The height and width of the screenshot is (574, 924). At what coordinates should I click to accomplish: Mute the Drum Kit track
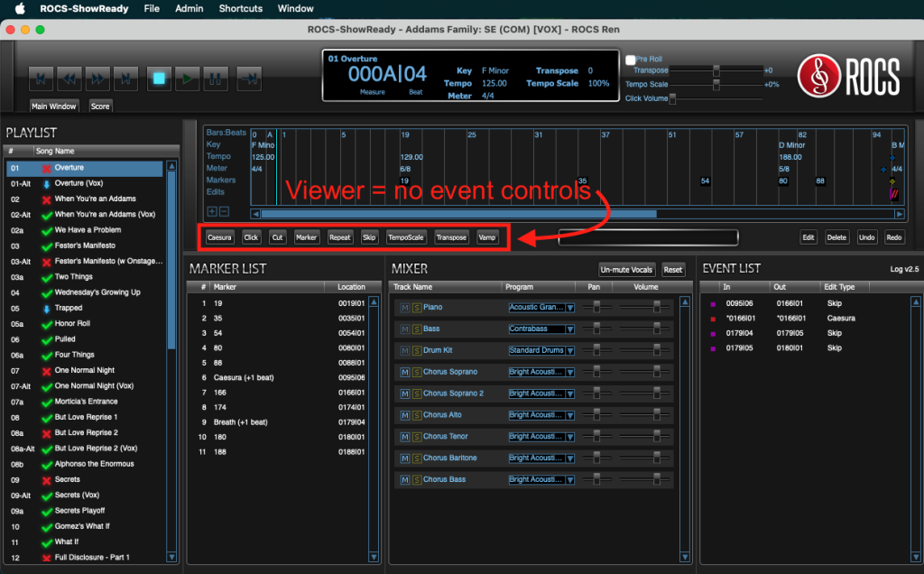click(405, 351)
